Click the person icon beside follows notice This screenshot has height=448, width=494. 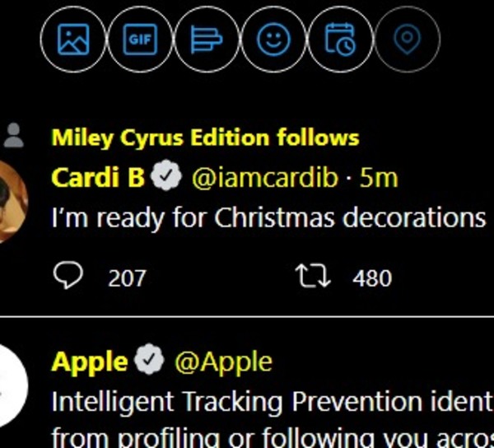pyautogui.click(x=13, y=135)
